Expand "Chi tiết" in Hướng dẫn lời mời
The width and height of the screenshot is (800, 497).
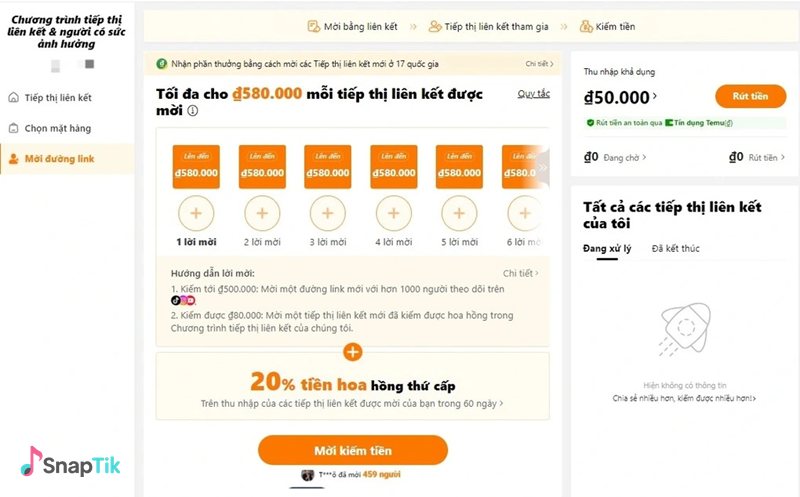tap(520, 273)
